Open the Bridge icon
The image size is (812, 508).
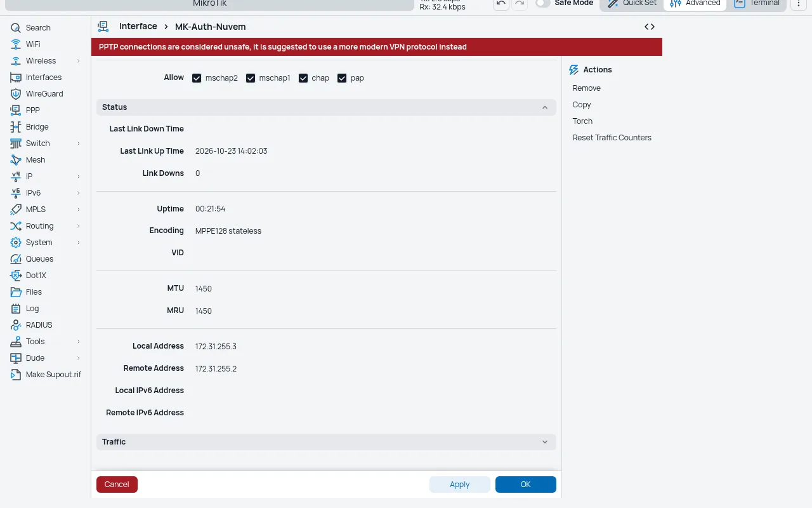coord(16,127)
